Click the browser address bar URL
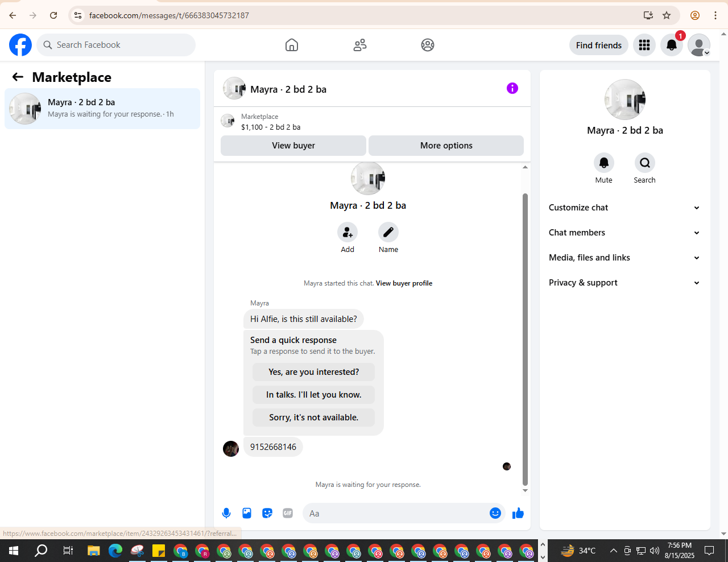 (x=169, y=15)
